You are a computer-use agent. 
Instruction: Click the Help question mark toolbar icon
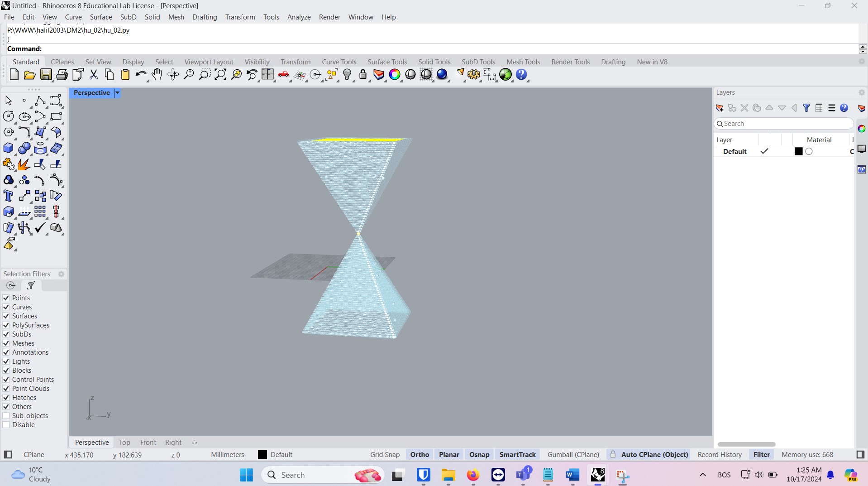pos(521,75)
